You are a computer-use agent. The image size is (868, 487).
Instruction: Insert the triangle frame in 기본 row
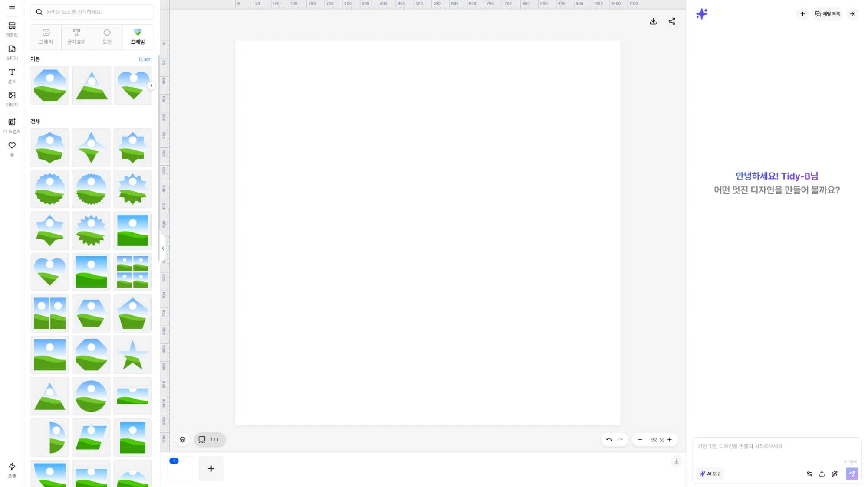[92, 85]
